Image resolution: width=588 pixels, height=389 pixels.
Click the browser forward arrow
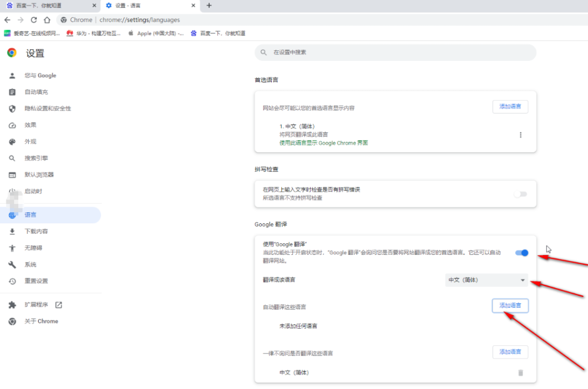tap(21, 20)
